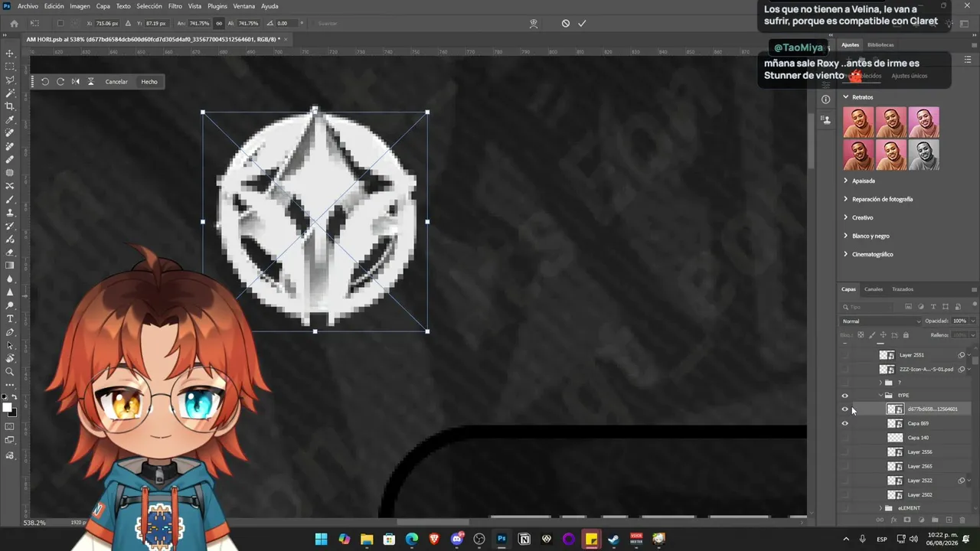Screen dimensions: 980x551
Task: Expand the Cinematográfico presets group
Action: pyautogui.click(x=845, y=254)
